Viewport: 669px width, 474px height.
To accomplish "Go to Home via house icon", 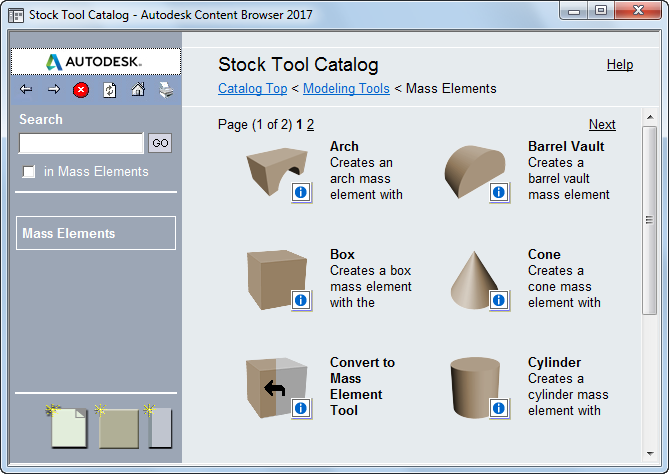I will (138, 90).
